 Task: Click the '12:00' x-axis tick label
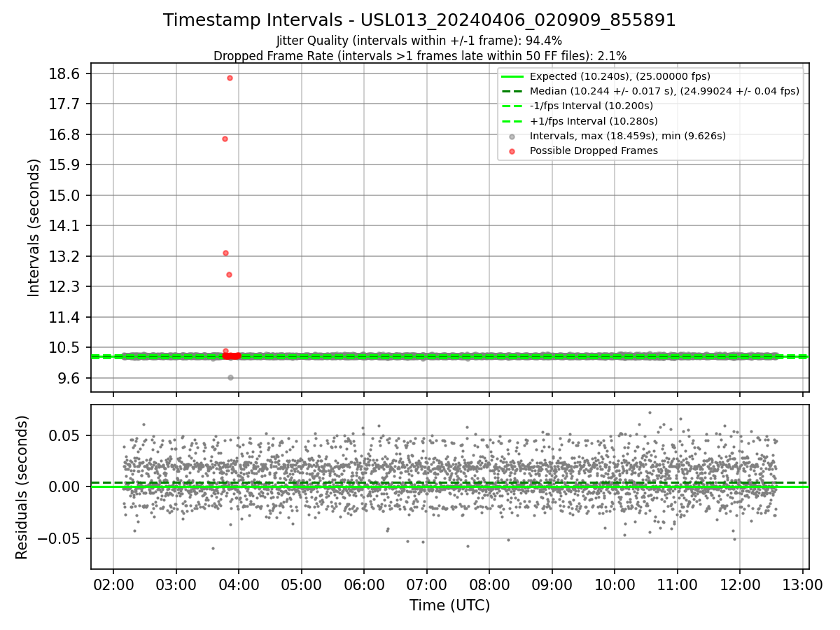tap(740, 584)
